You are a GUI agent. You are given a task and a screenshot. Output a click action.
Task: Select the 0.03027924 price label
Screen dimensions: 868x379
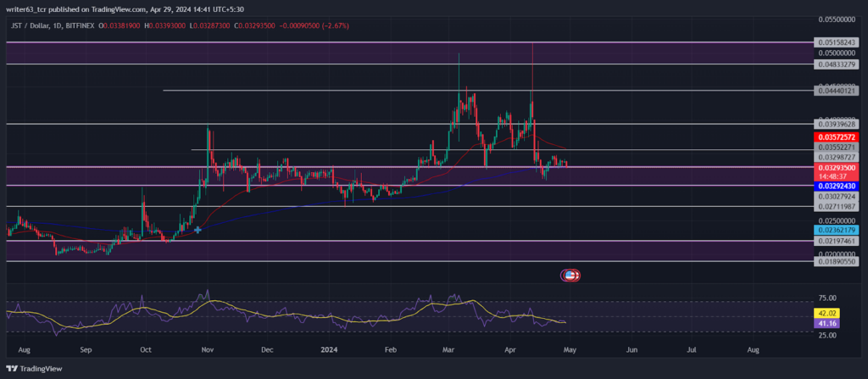pos(837,196)
